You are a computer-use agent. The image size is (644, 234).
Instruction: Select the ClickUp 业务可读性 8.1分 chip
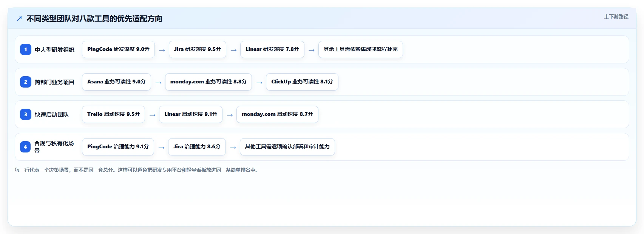[x=302, y=82]
